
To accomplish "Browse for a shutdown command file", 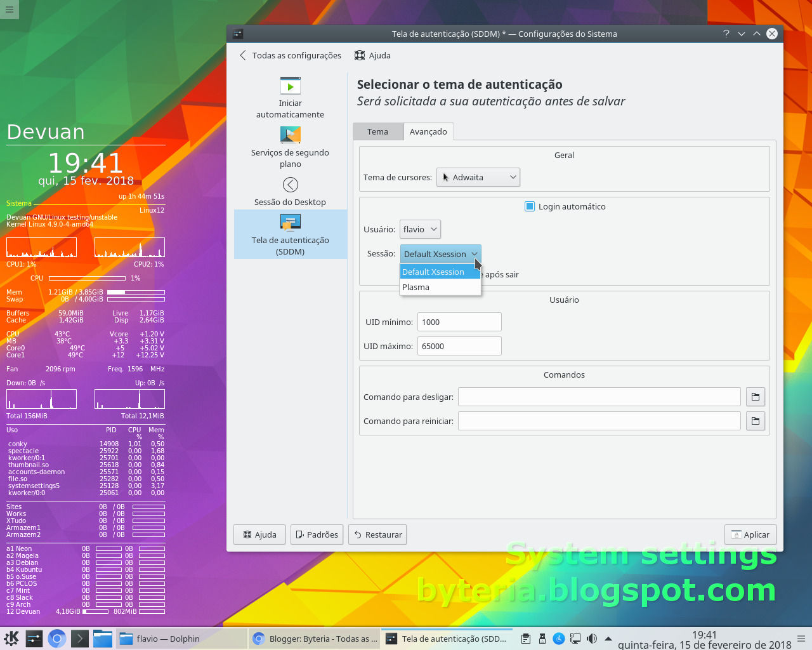I will (755, 396).
